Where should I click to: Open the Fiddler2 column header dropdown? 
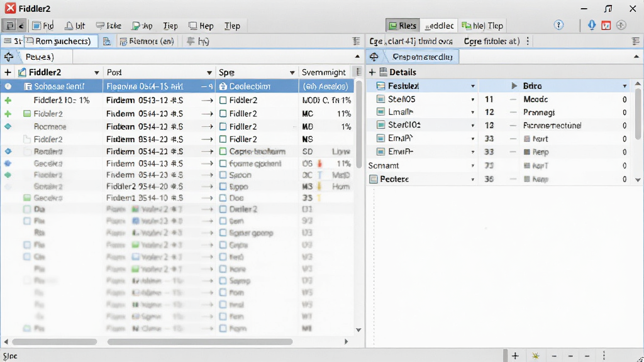pyautogui.click(x=96, y=73)
